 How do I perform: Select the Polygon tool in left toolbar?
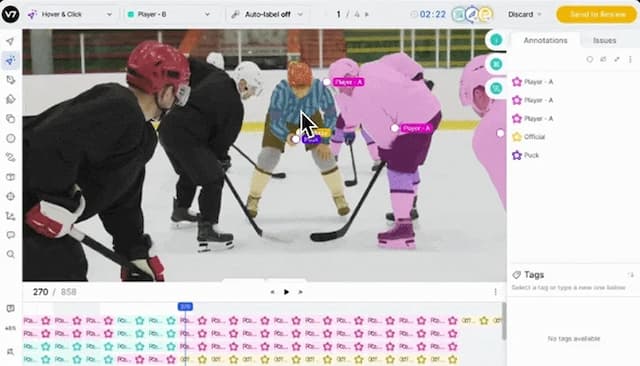pyautogui.click(x=11, y=80)
